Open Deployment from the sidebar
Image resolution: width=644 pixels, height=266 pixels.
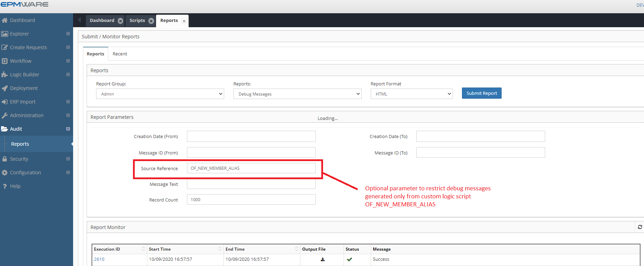coord(24,88)
